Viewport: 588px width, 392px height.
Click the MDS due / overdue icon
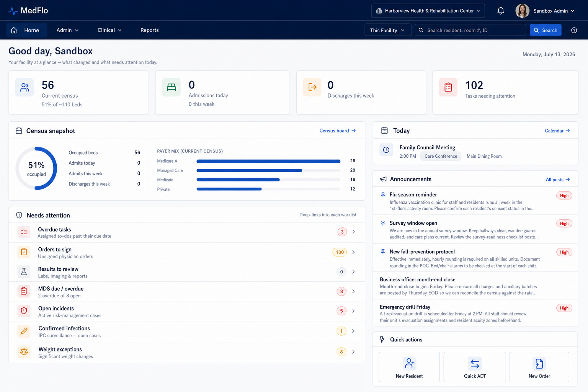tap(24, 291)
